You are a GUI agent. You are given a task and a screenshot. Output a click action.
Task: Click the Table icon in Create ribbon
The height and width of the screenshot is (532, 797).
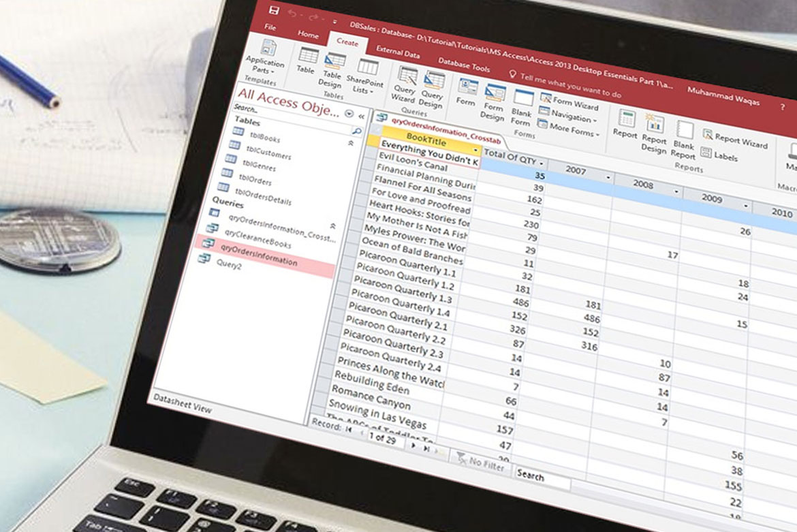[x=307, y=61]
